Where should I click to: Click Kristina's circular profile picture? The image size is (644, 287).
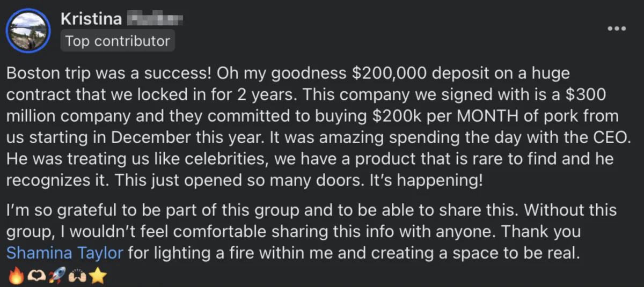28,30
